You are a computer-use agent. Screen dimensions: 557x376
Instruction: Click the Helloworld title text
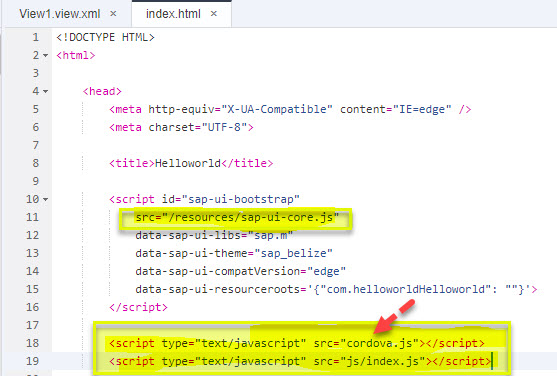[188, 163]
